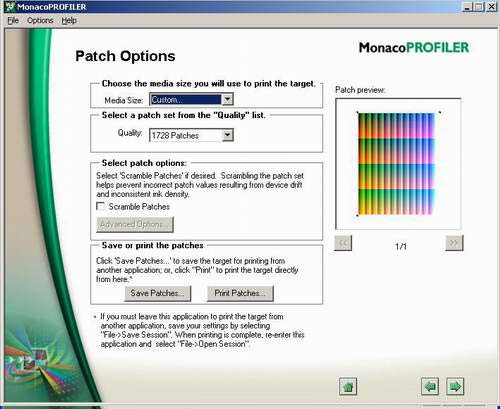500x409 pixels.
Task: Proceed with the green right arrow icon
Action: 455,386
